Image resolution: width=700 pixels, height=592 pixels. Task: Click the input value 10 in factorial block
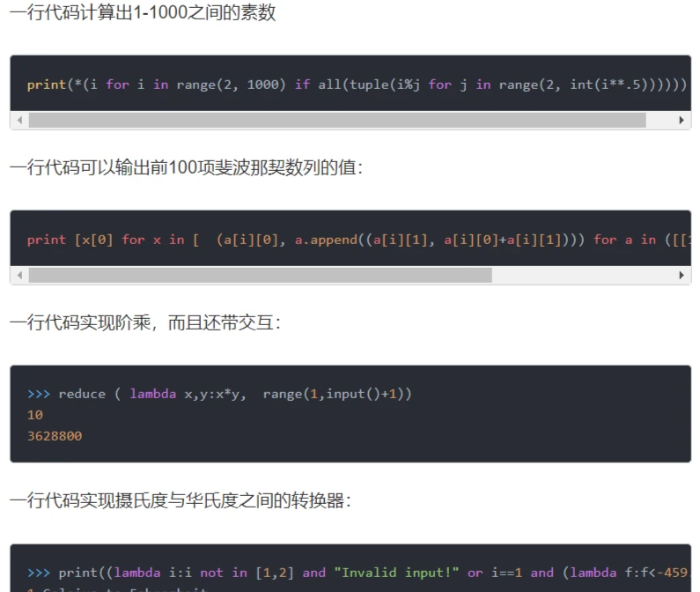[x=35, y=415]
